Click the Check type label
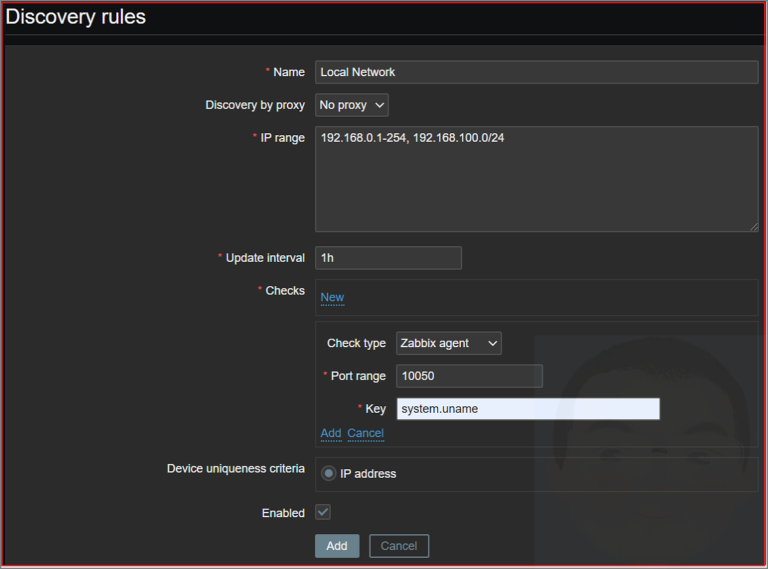The width and height of the screenshot is (768, 569). pyautogui.click(x=356, y=343)
